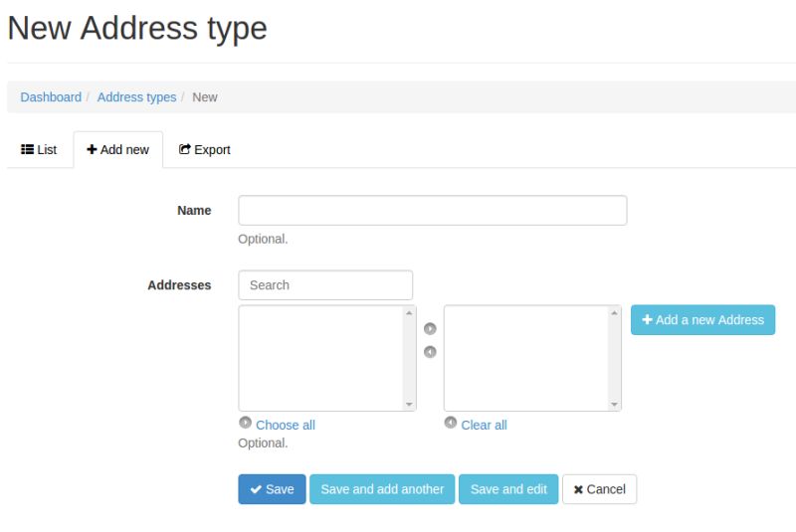This screenshot has width=796, height=532.
Task: Click the arrow icon beside Clear all
Action: coord(451,423)
